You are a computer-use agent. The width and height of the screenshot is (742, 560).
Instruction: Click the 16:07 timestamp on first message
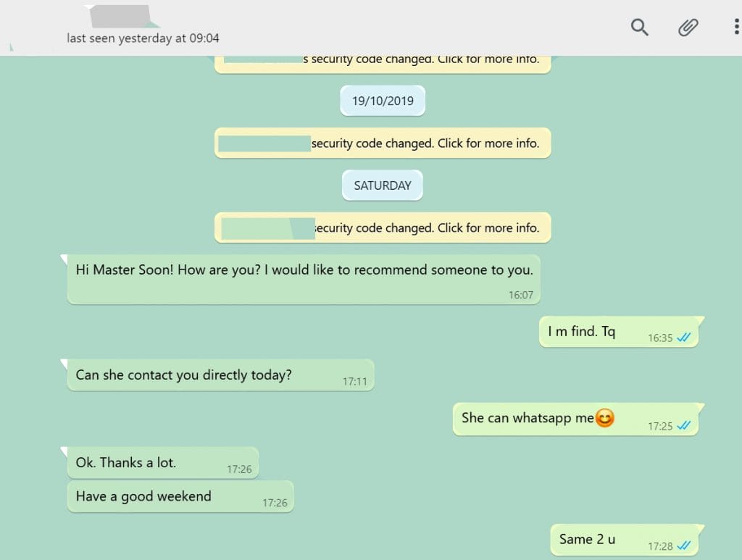coord(520,295)
